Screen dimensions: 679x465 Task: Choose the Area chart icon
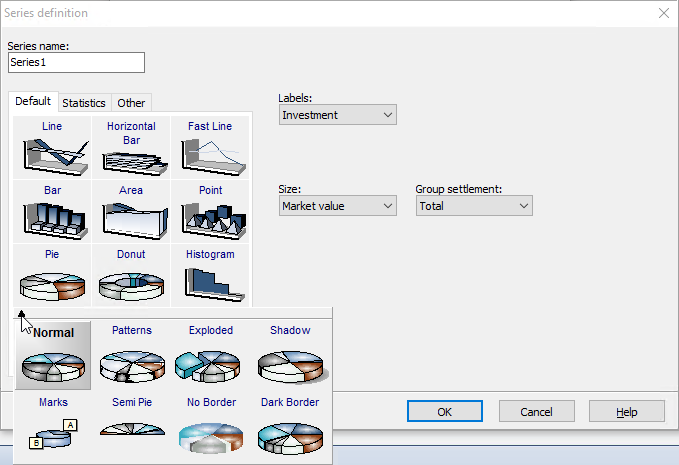[131, 212]
